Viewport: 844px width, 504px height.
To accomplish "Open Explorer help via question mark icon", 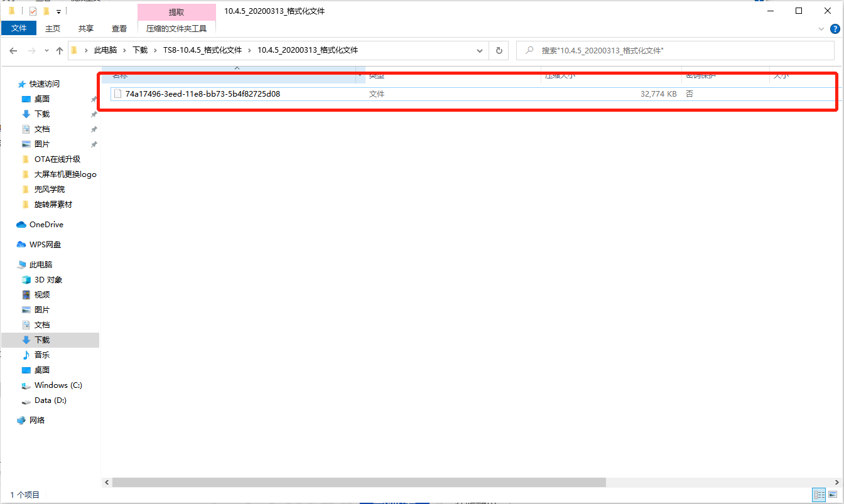I will tap(835, 29).
